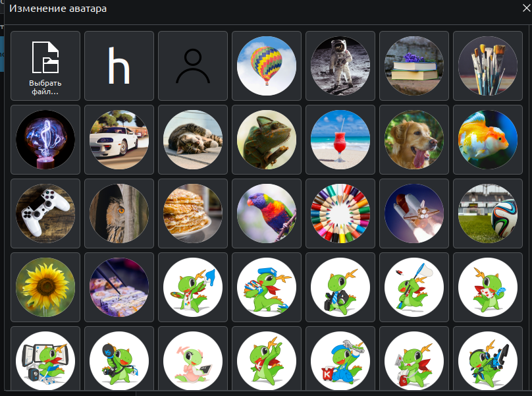Select Konqi mechanic with wrench avatar
The width and height of the screenshot is (532, 396).
coord(340,359)
